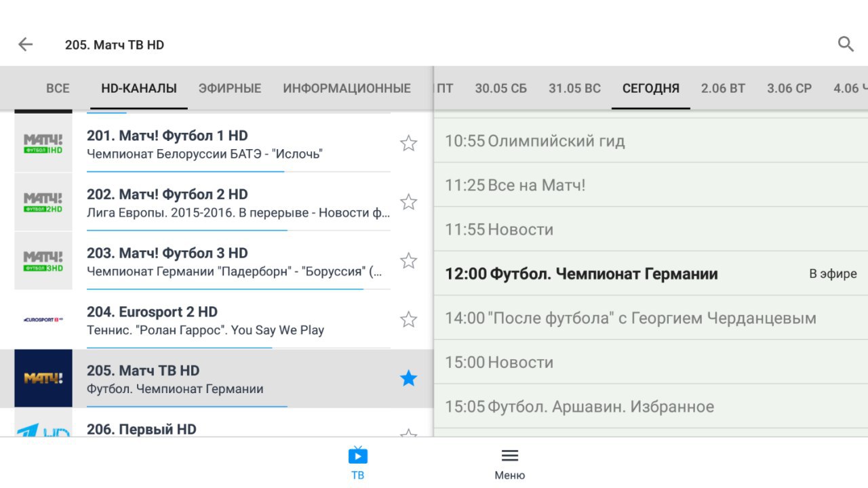
Task: Select program 10:55 Олимпийский гид
Action: tap(651, 141)
